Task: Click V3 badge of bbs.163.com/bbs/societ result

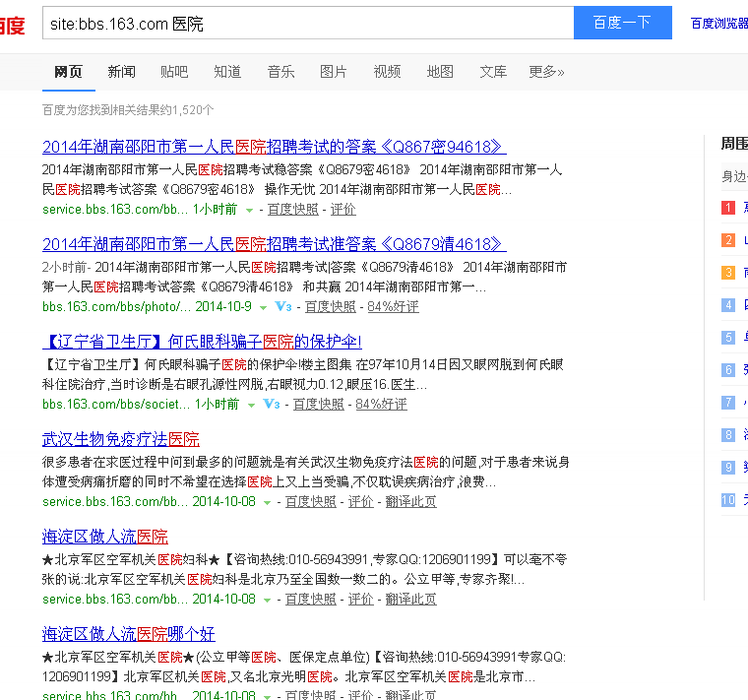Action: (272, 404)
